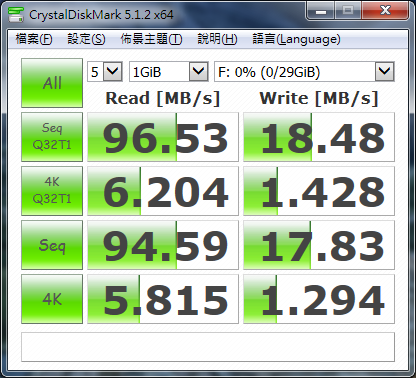Close the CrystalDiskMark window
The image size is (416, 378).
pos(385,12)
